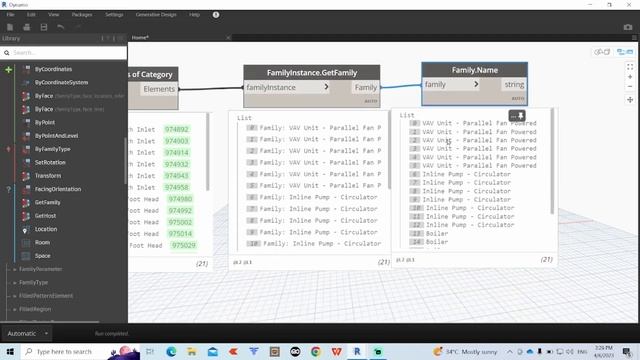Click the Transform node icon

pos(26,176)
